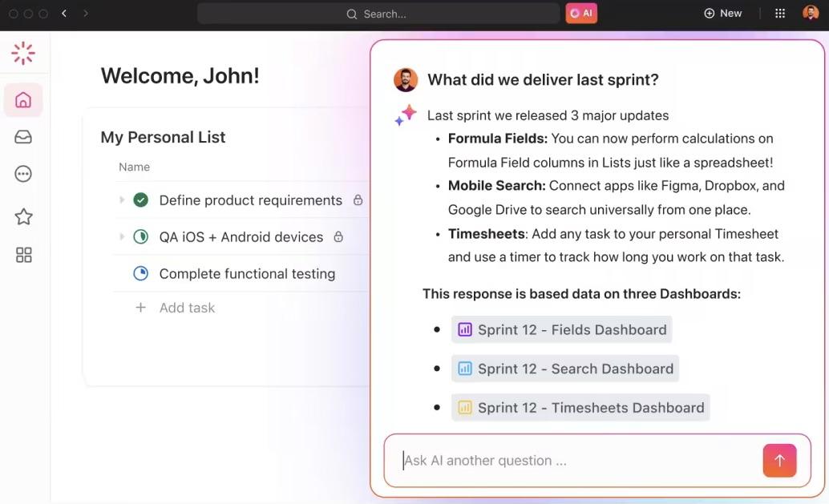Toggle status of Complete functional testing
The width and height of the screenshot is (829, 504).
(x=141, y=274)
